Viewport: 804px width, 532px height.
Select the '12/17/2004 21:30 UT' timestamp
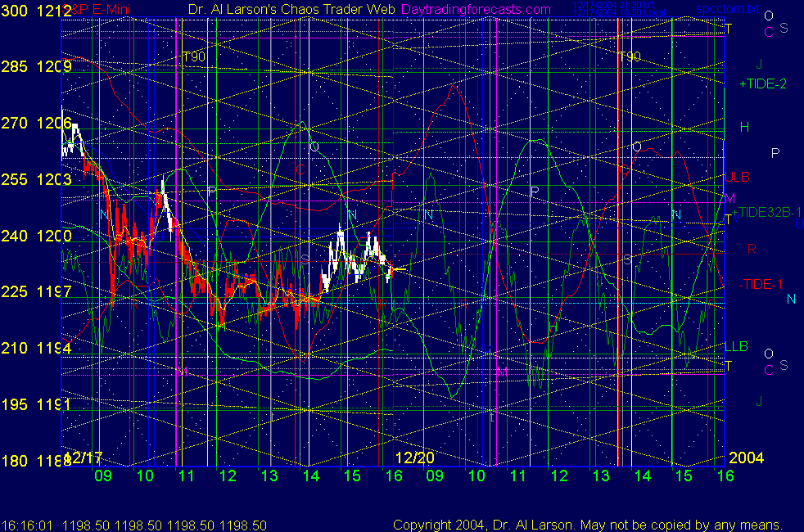coord(613,5)
